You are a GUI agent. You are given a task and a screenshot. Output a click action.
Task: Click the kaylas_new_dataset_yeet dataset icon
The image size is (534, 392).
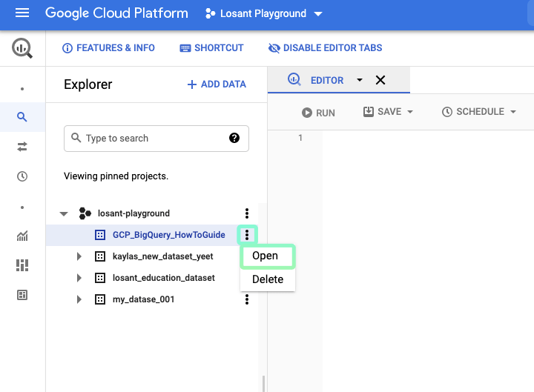(x=100, y=256)
